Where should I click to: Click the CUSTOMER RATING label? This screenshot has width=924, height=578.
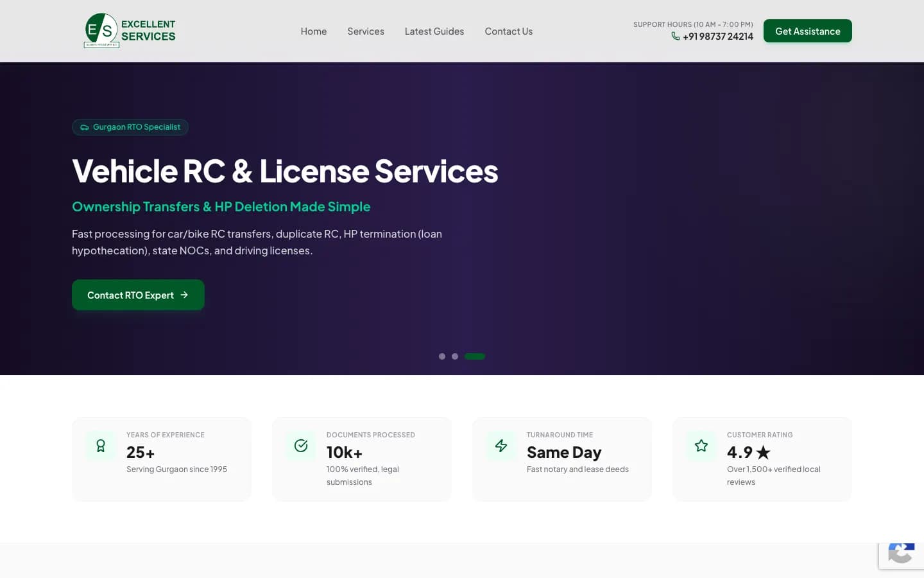pos(760,435)
